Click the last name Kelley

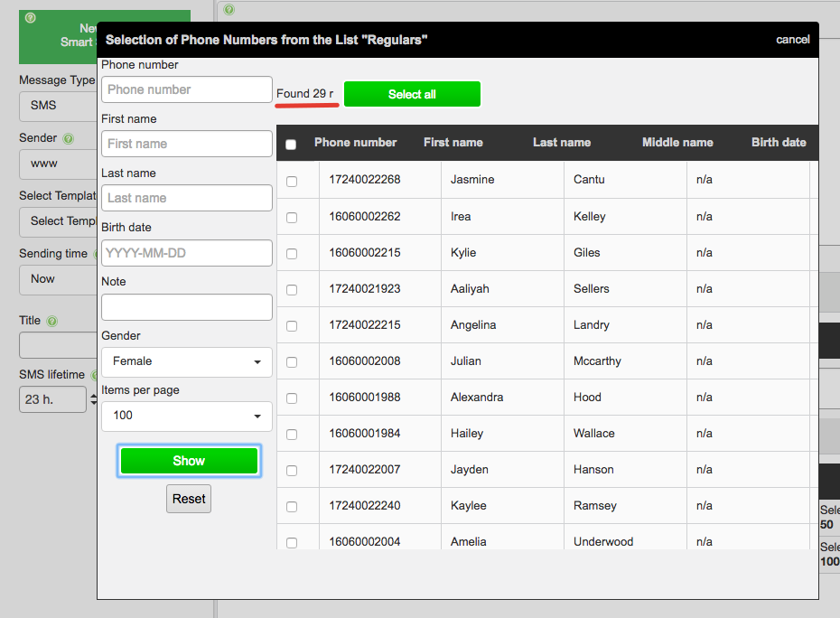point(589,217)
